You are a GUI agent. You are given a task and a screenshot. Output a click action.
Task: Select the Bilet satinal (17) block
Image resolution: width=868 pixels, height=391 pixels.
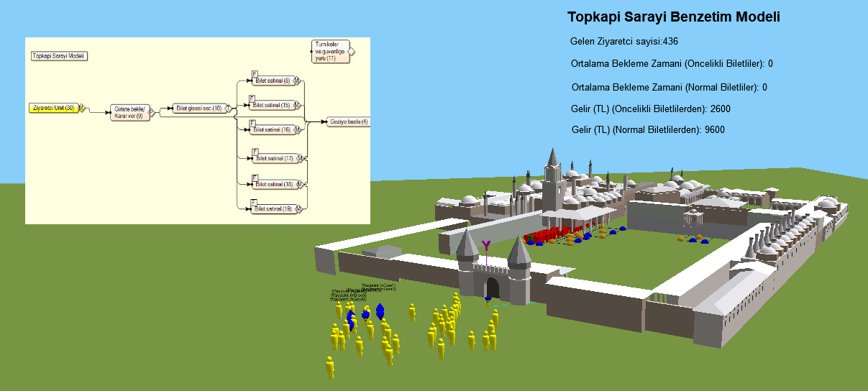tap(275, 158)
